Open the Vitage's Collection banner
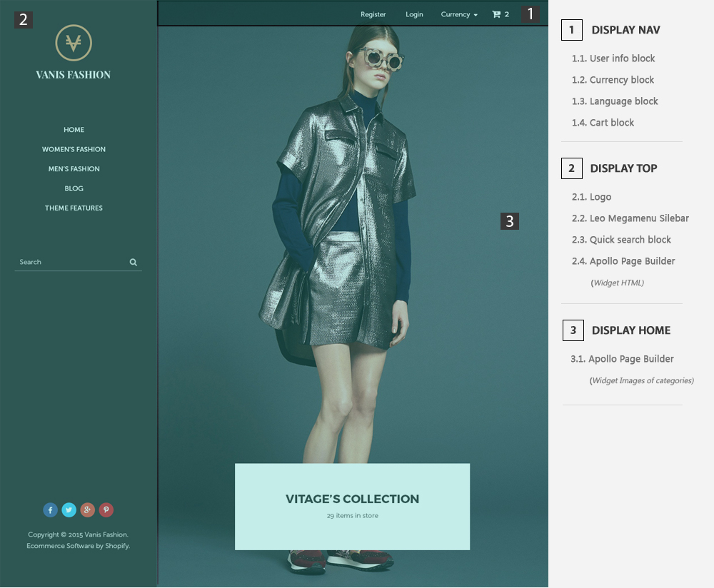 [353, 507]
